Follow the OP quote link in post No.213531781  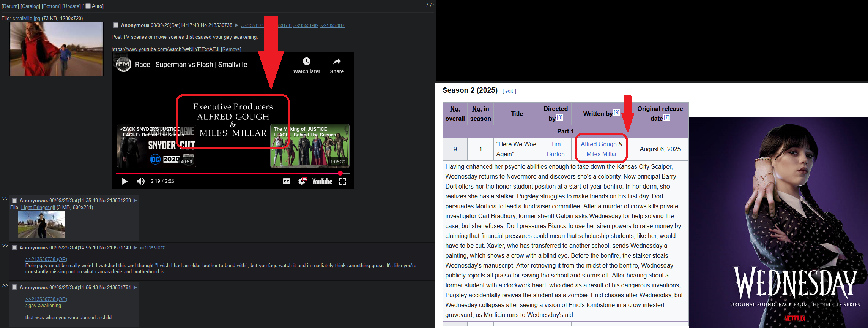[46, 299]
